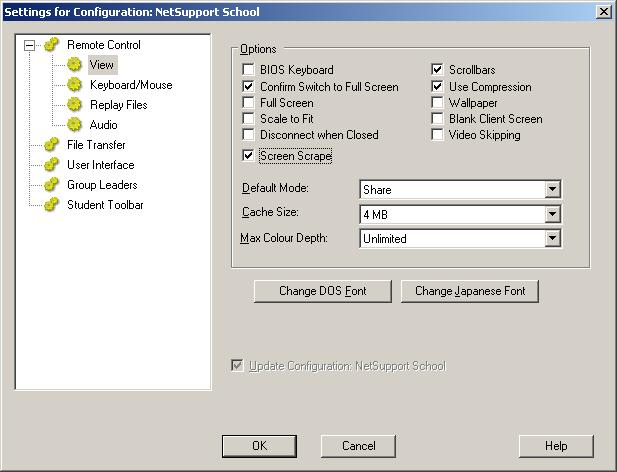Open Replay Files settings in tree
Screen dimensions: 617x472
coord(118,105)
